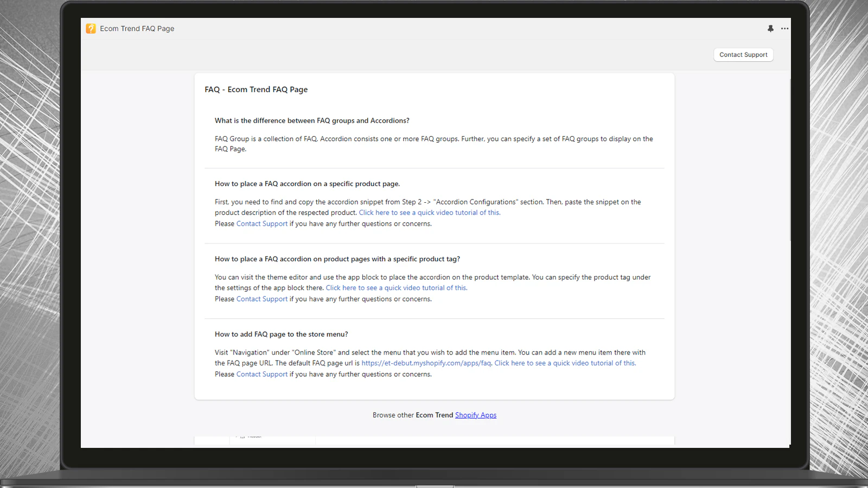The image size is (868, 488).
Task: Open the Shopify Apps link
Action: (476, 415)
